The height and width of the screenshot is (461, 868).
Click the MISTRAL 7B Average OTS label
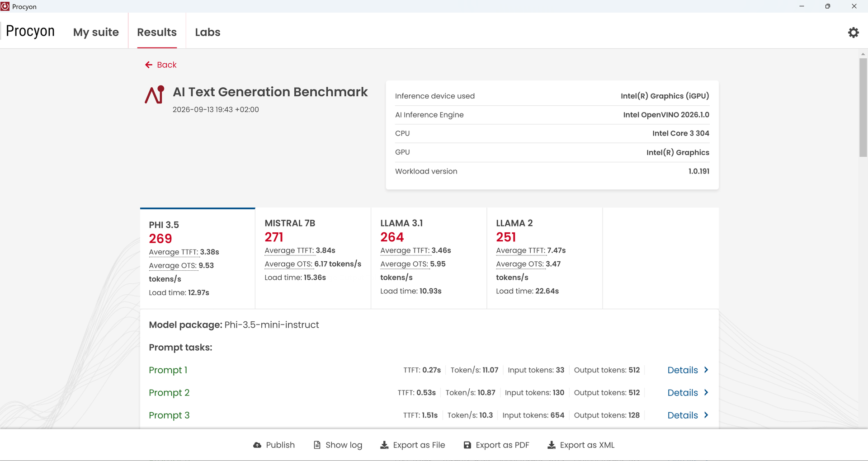click(288, 264)
